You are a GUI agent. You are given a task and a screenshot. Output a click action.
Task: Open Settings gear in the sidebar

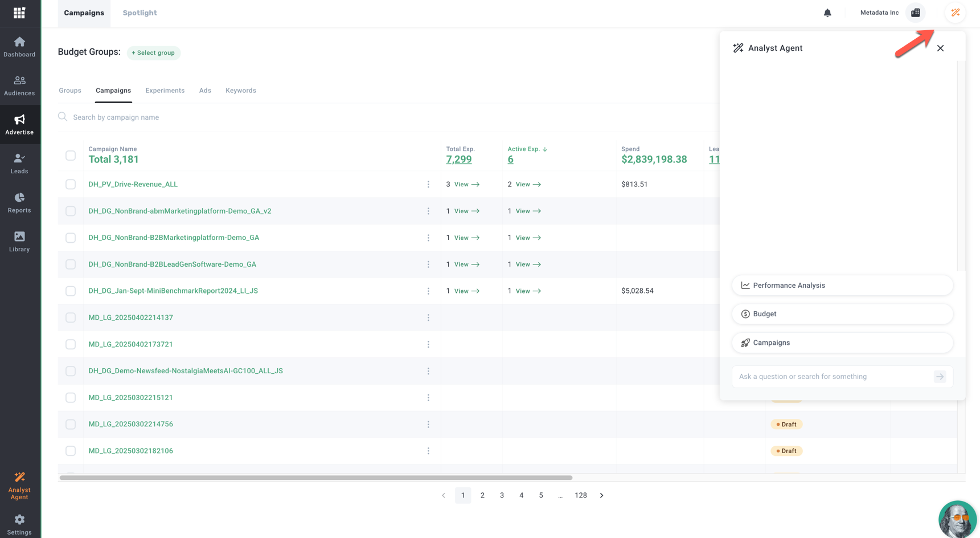coord(19,520)
